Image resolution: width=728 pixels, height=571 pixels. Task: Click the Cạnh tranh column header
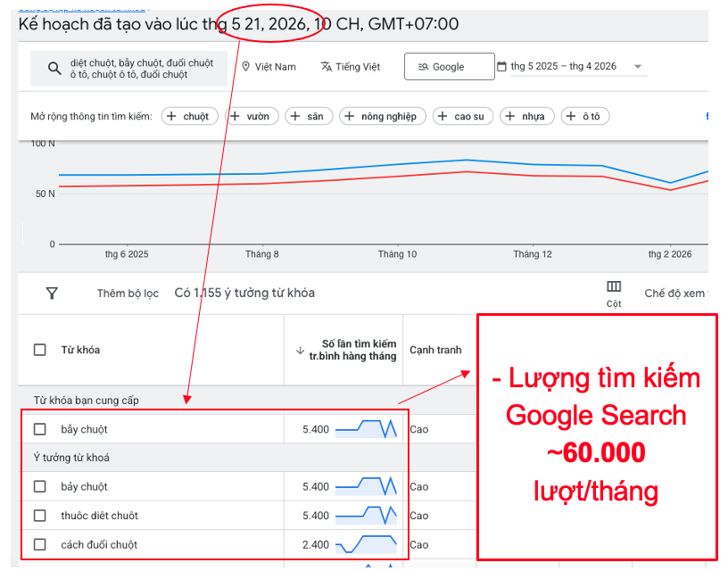click(x=435, y=350)
